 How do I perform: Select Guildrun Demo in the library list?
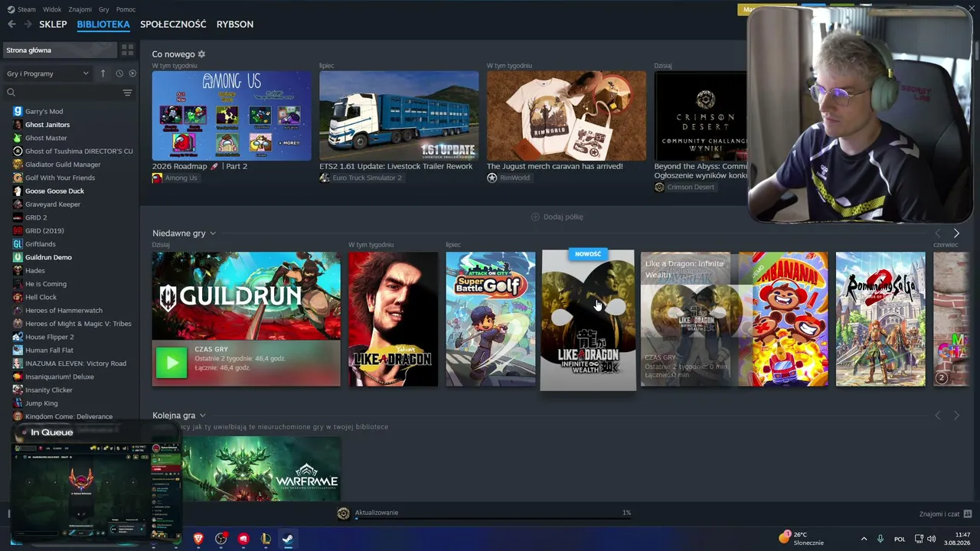(48, 257)
